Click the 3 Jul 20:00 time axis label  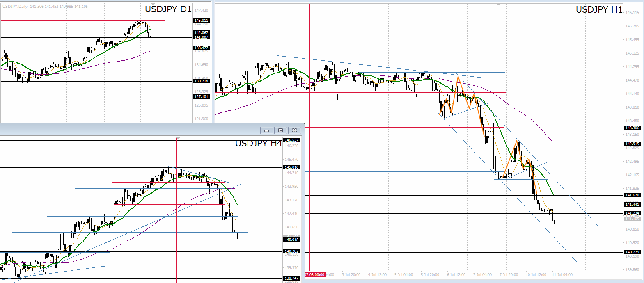351,274
